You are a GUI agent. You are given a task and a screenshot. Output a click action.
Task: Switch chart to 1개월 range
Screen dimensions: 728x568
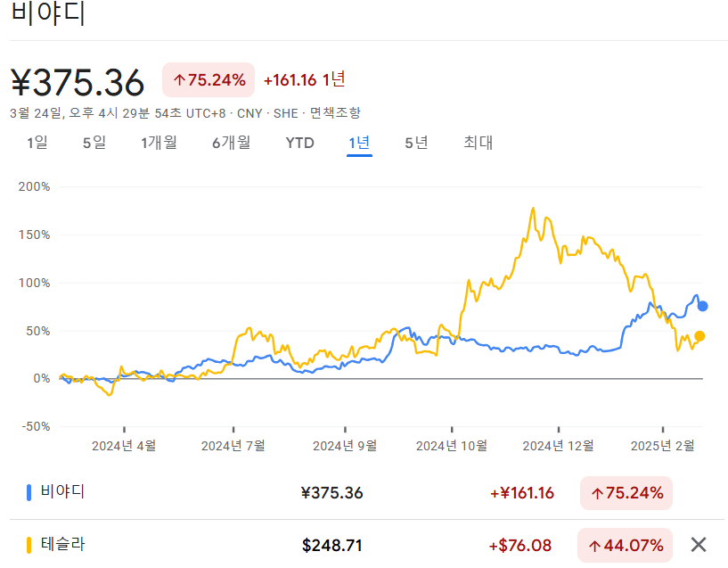pyautogui.click(x=159, y=143)
